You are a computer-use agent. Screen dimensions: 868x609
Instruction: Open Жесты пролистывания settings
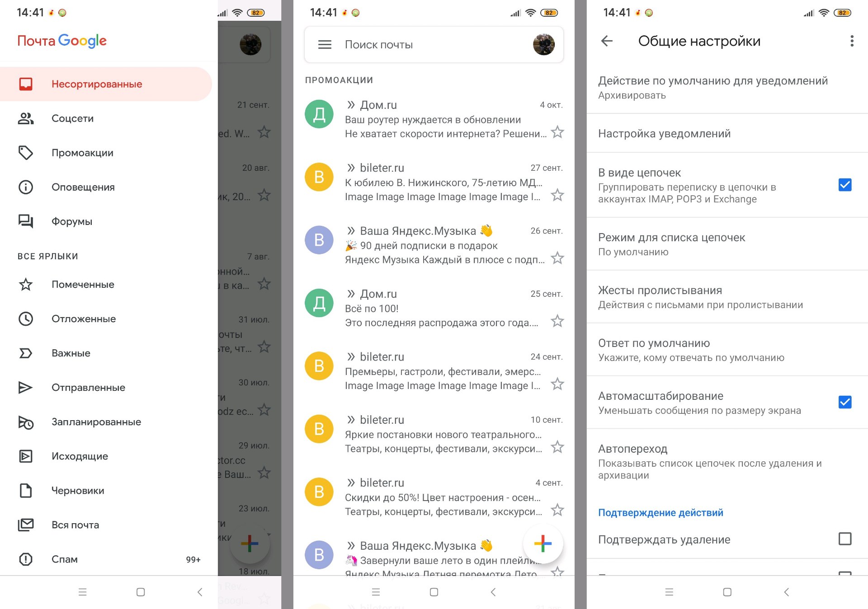(727, 297)
